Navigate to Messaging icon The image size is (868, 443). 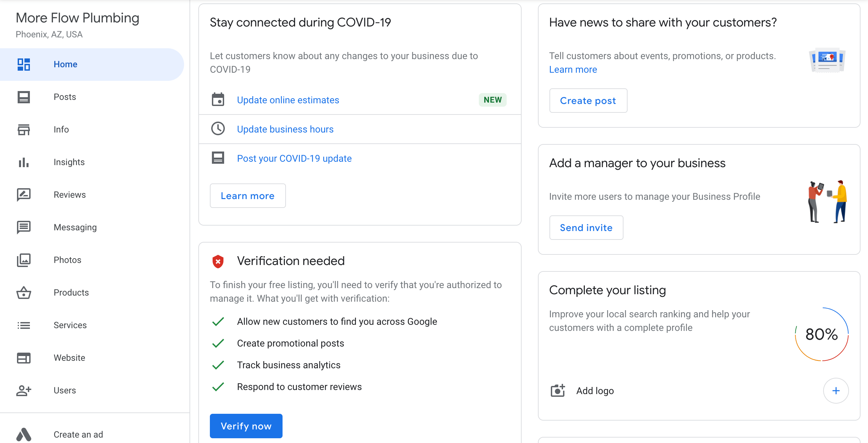coord(23,227)
